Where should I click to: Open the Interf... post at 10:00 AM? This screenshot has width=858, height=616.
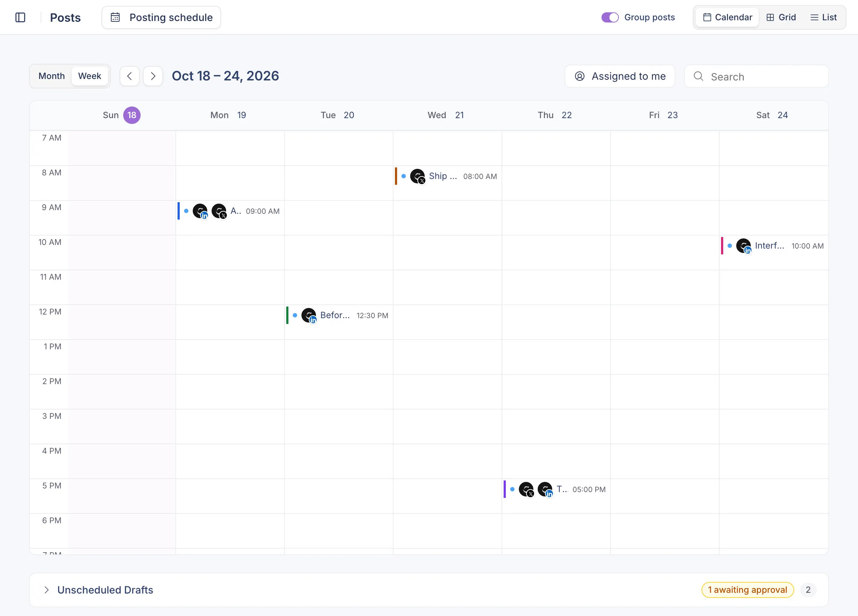[773, 246]
